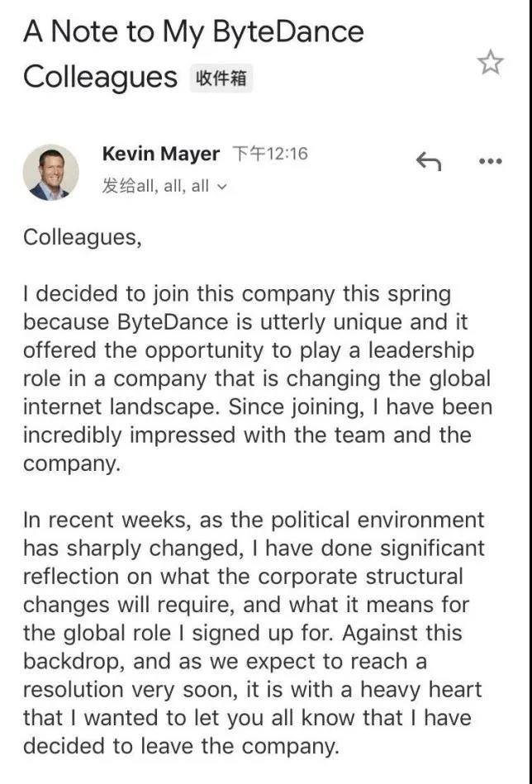532x784 pixels.
Task: Tap Kevin Mayer's profile photo
Action: (x=51, y=172)
